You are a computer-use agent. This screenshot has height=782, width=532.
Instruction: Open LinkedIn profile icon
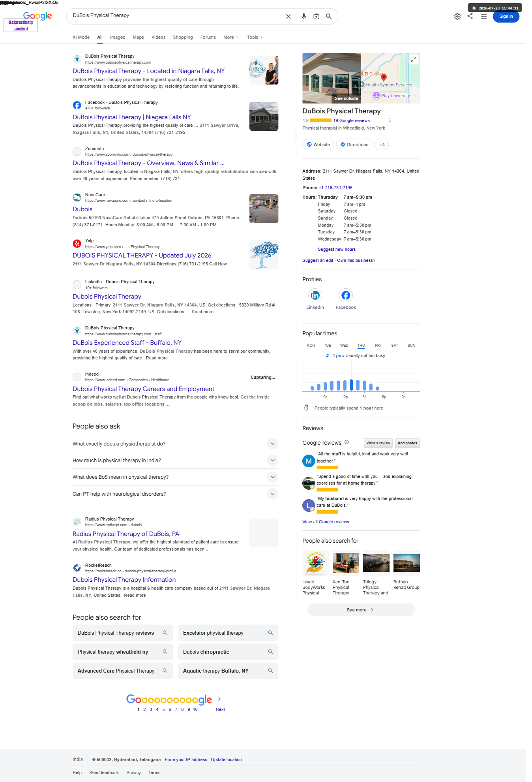pyautogui.click(x=315, y=295)
